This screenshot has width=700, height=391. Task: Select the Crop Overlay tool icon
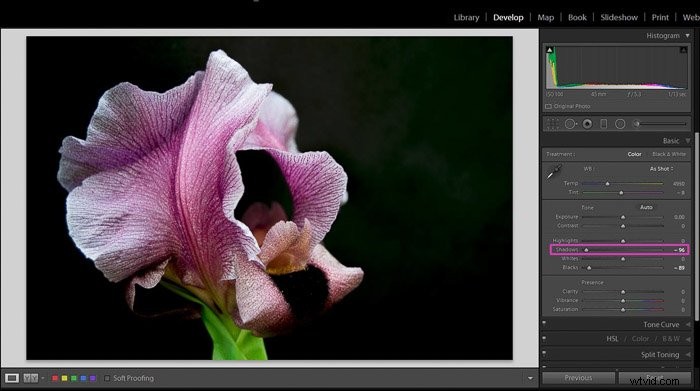tap(553, 124)
